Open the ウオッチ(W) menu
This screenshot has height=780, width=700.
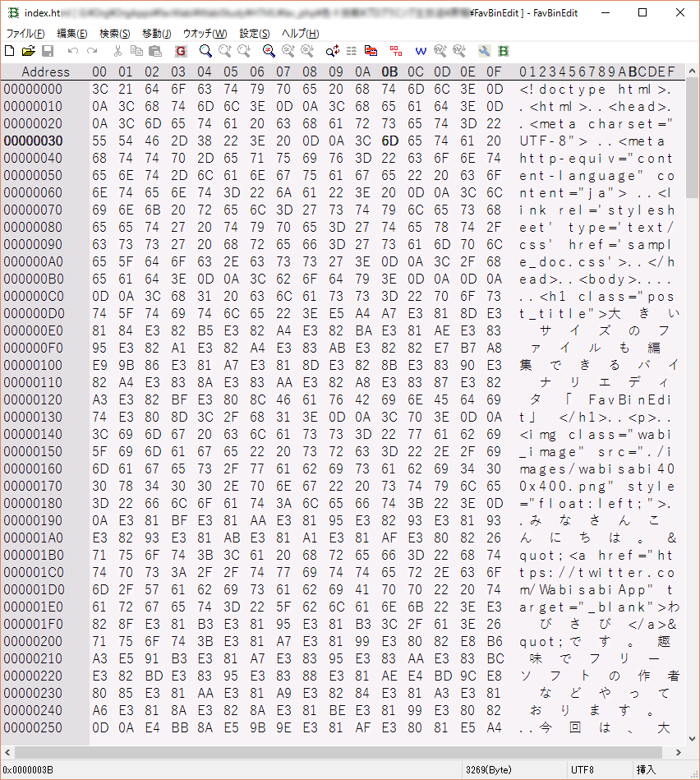coord(205,34)
